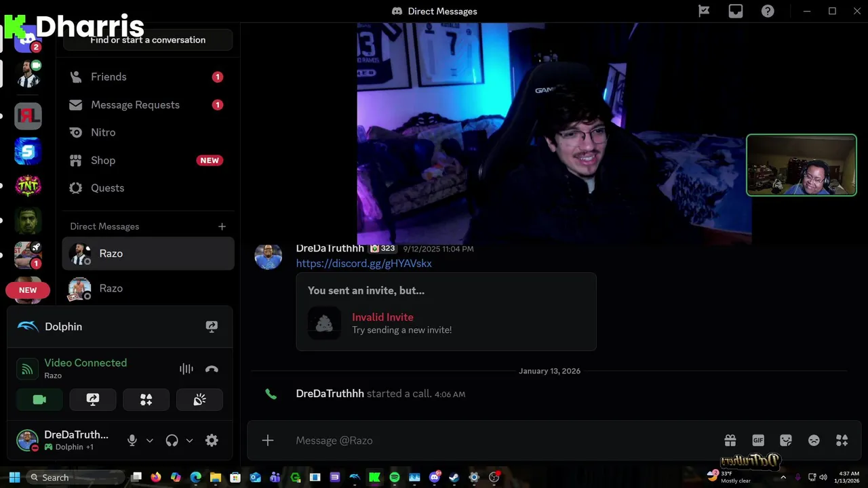Screen dimensions: 868x488
Task: Mute the microphone
Action: [132, 441]
